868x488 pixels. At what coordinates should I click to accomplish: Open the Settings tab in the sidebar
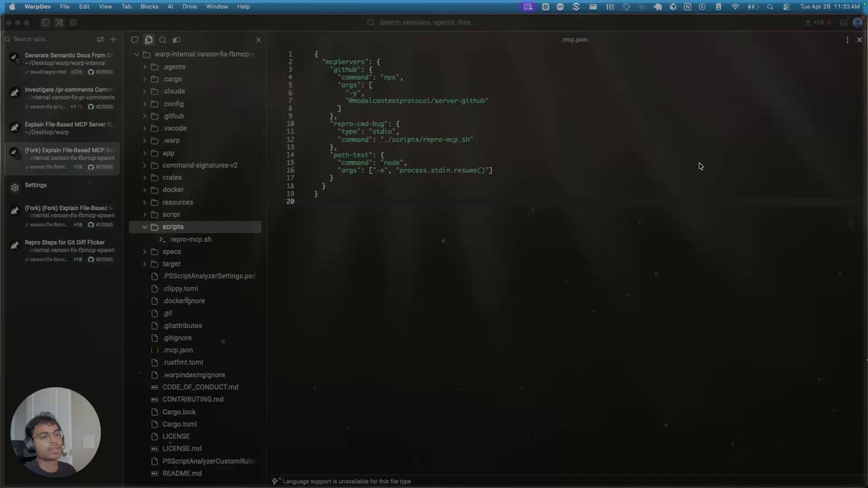point(62,185)
